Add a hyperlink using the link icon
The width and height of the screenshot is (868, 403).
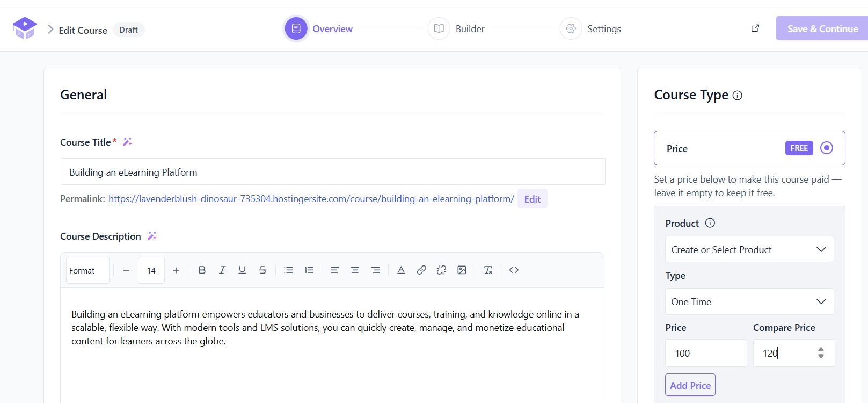pos(421,270)
